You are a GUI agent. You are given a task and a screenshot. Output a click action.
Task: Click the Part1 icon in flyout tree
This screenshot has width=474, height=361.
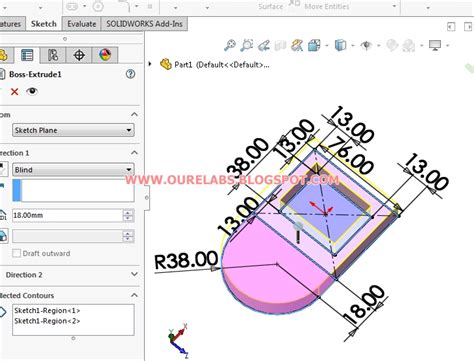[166, 64]
